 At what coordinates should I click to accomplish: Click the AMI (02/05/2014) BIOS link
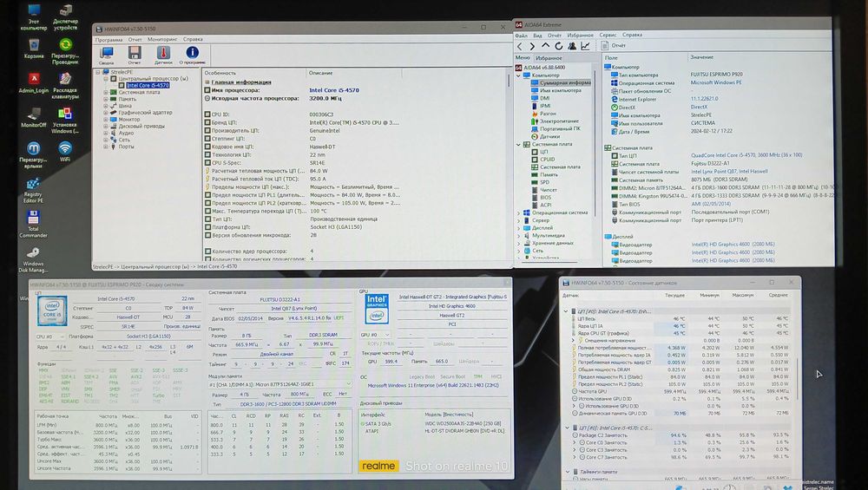pos(710,204)
